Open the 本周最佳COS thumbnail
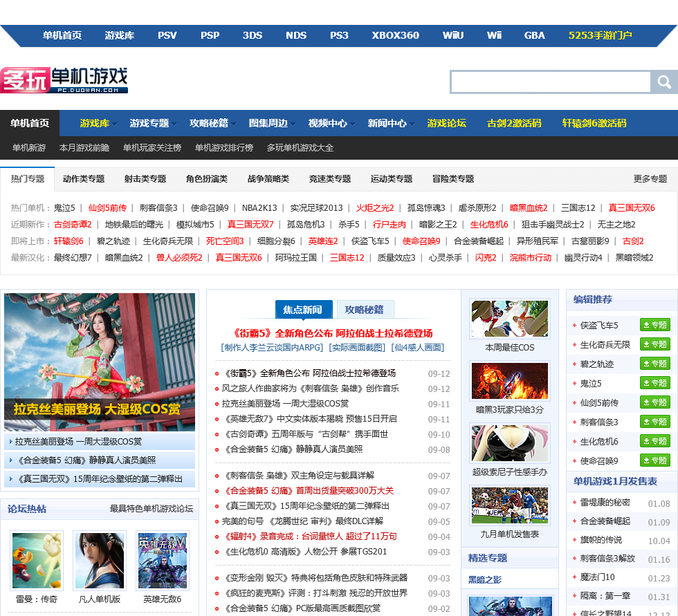This screenshot has height=616, width=678. pyautogui.click(x=510, y=319)
